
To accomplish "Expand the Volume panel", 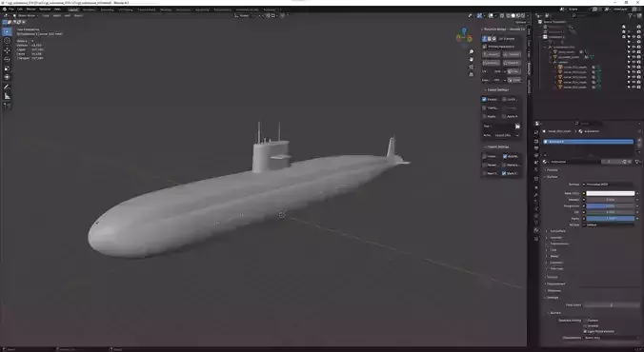I will click(x=552, y=277).
